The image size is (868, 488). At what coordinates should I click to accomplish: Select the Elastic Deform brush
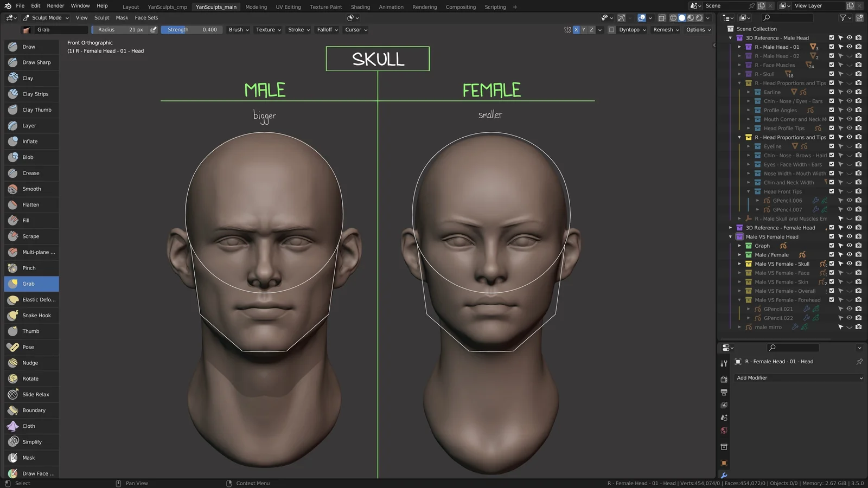click(31, 299)
